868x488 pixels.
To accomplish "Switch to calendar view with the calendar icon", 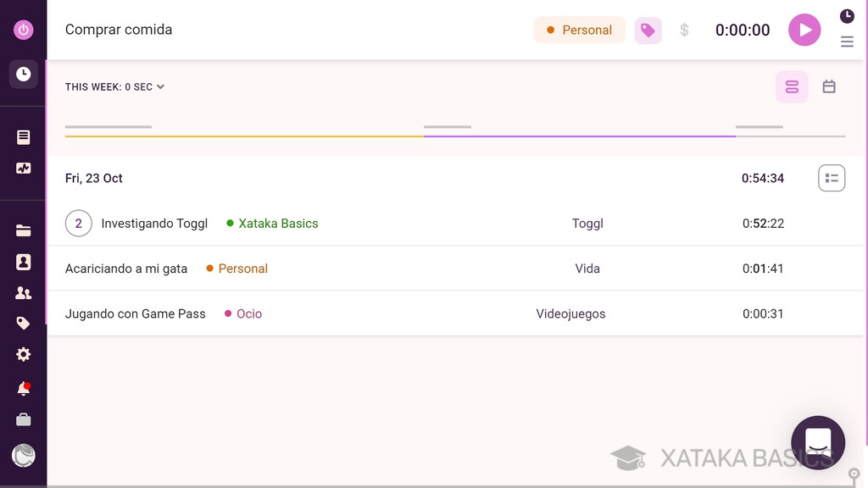I will [x=829, y=86].
